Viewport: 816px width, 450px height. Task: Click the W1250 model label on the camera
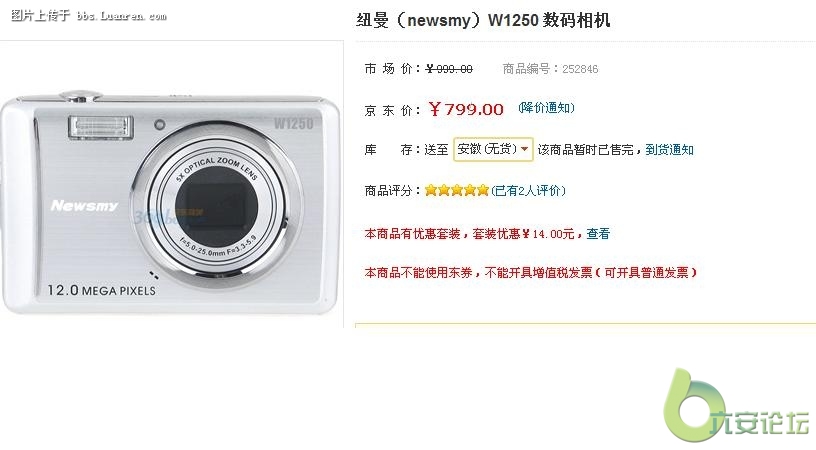(294, 123)
